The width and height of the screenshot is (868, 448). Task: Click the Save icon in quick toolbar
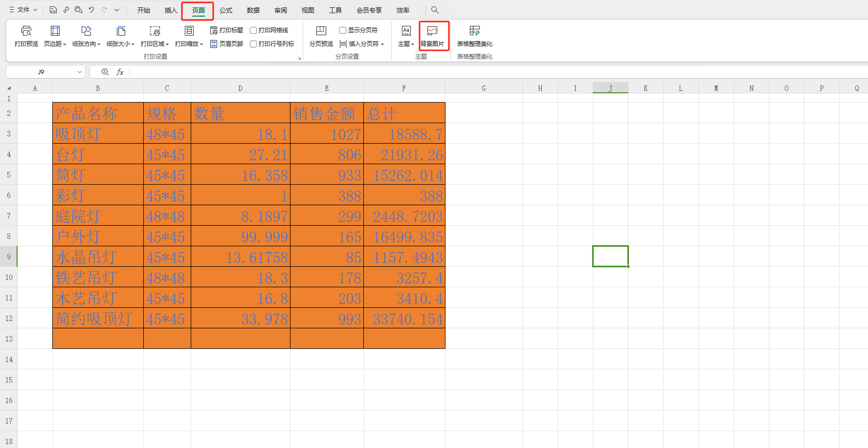coord(53,10)
